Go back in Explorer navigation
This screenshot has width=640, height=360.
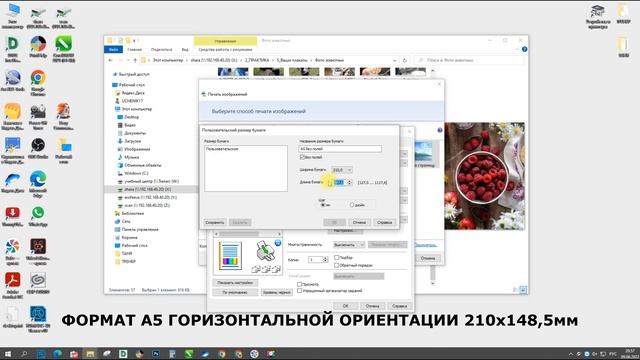pos(111,60)
